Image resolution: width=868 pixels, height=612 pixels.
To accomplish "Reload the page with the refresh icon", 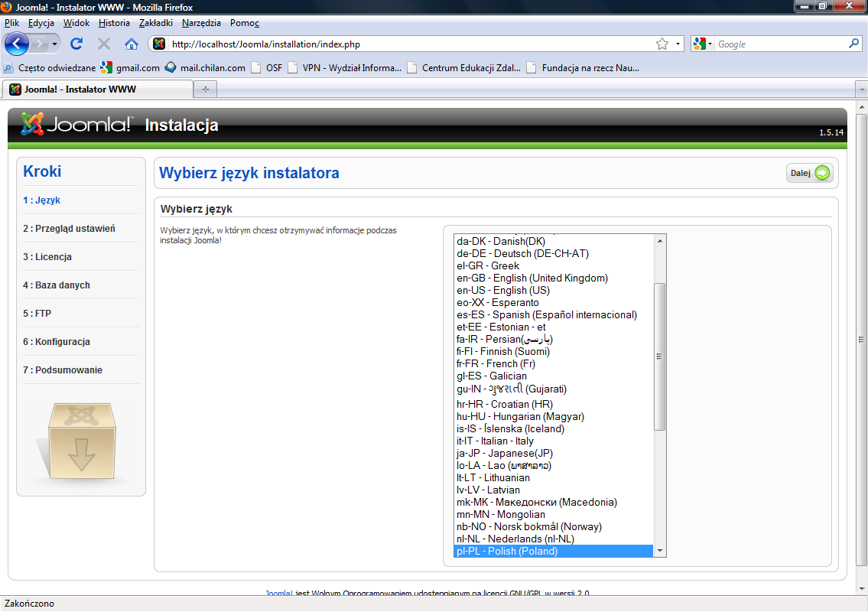I will (76, 44).
